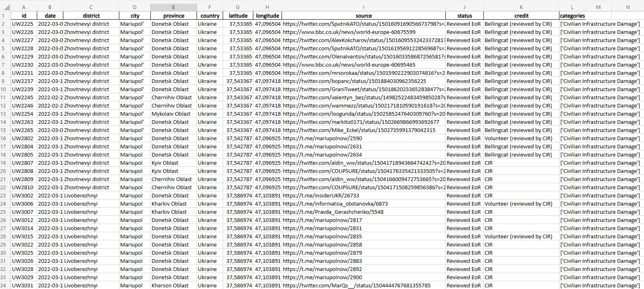Select column E header

click(x=174, y=7)
